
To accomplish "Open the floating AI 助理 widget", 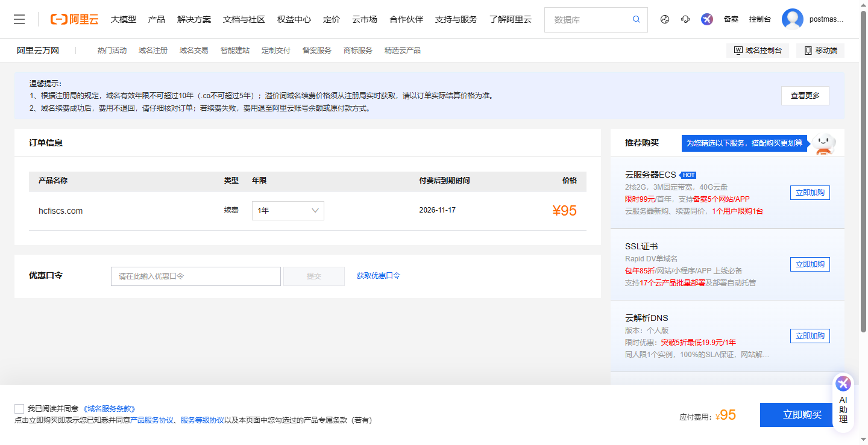I will click(x=843, y=402).
